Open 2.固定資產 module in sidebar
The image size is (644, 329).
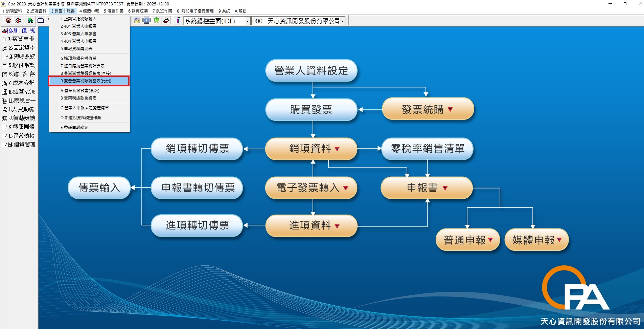(x=22, y=48)
